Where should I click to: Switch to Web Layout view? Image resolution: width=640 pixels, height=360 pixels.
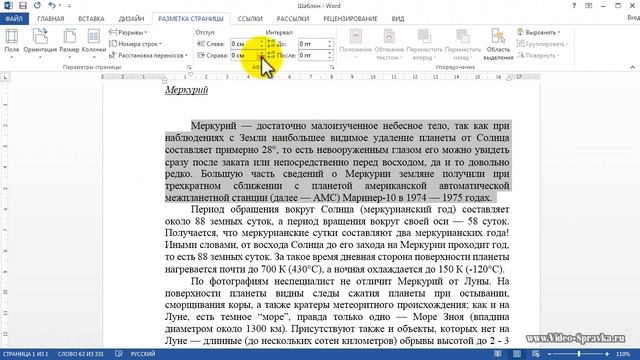(536, 354)
